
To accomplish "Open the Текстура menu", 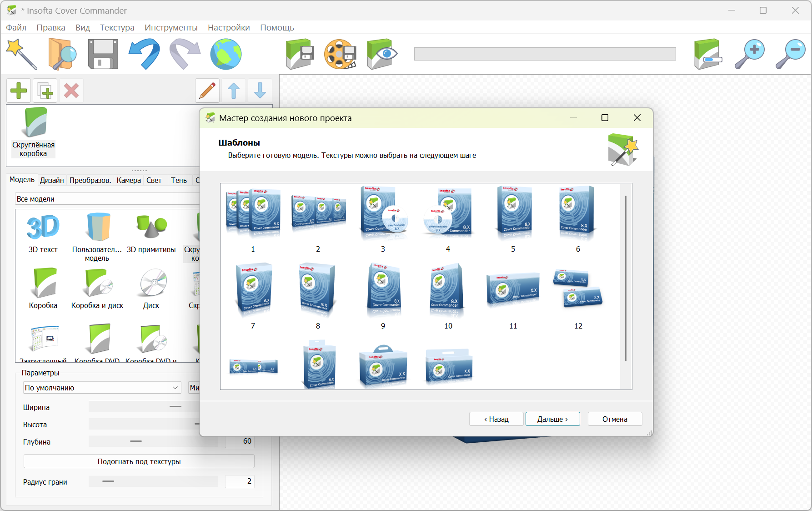I will (117, 28).
